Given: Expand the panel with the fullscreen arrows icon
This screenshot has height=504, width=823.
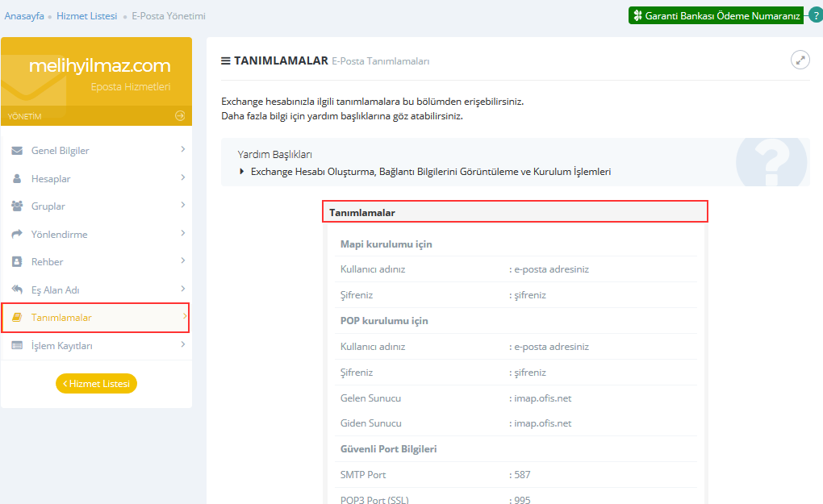Looking at the screenshot, I should tap(800, 60).
